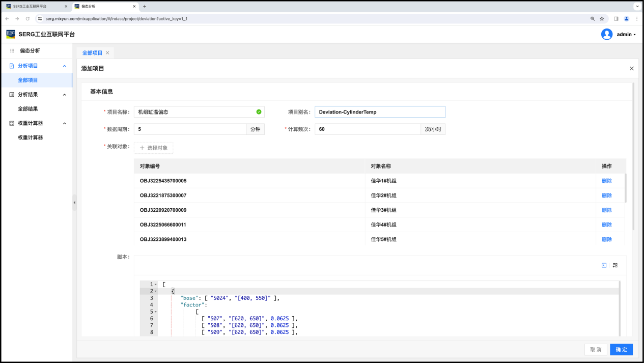Toggle code fold arrow on script line 2
The image size is (644, 363).
pos(156,291)
